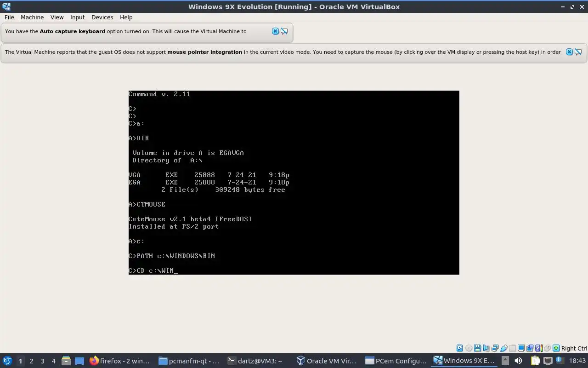
Task: Open the Machine menu
Action: pos(32,17)
